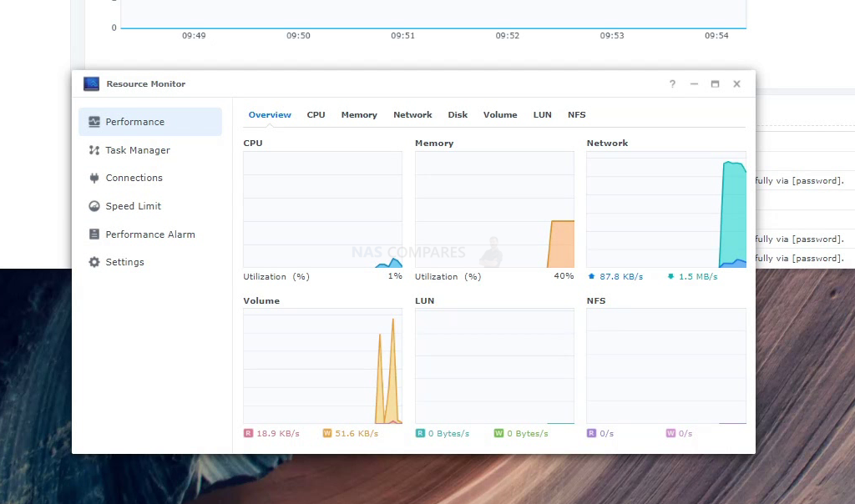Select Task Manager in the sidebar
Viewport: 855px width, 504px height.
pos(150,150)
